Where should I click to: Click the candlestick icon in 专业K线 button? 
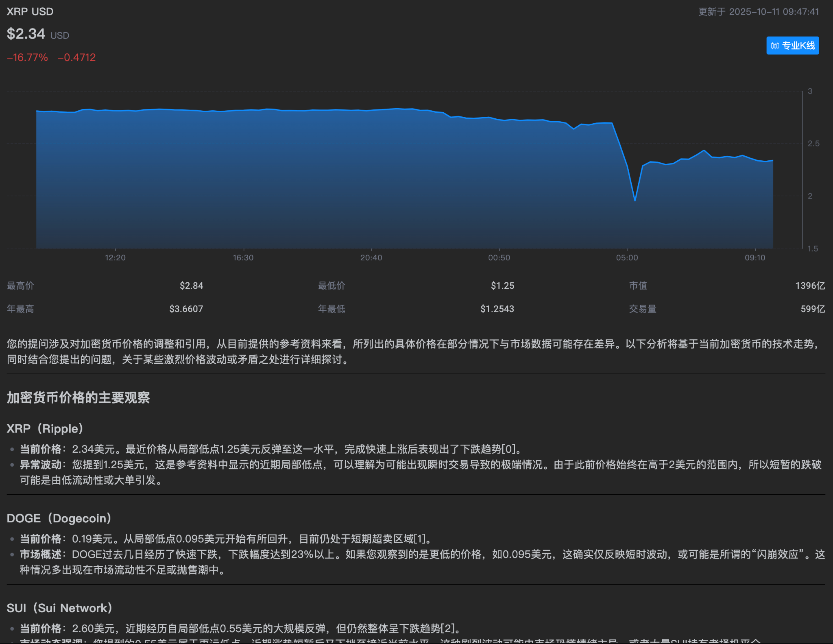pos(775,46)
